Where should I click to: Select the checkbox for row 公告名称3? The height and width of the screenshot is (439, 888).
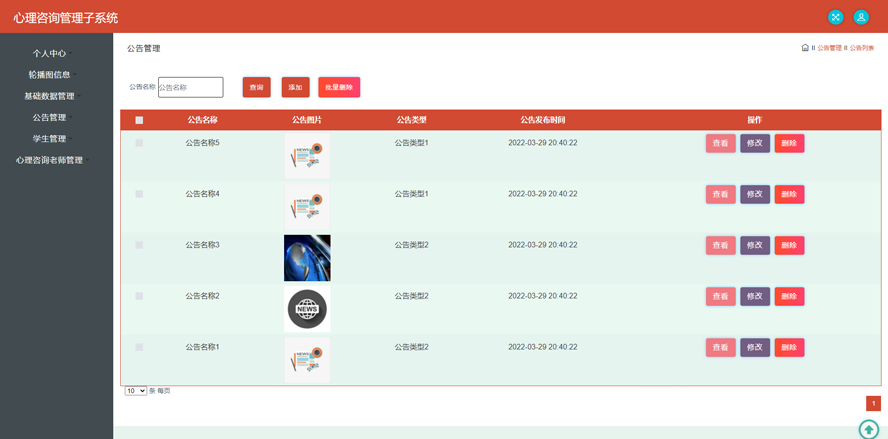click(139, 245)
